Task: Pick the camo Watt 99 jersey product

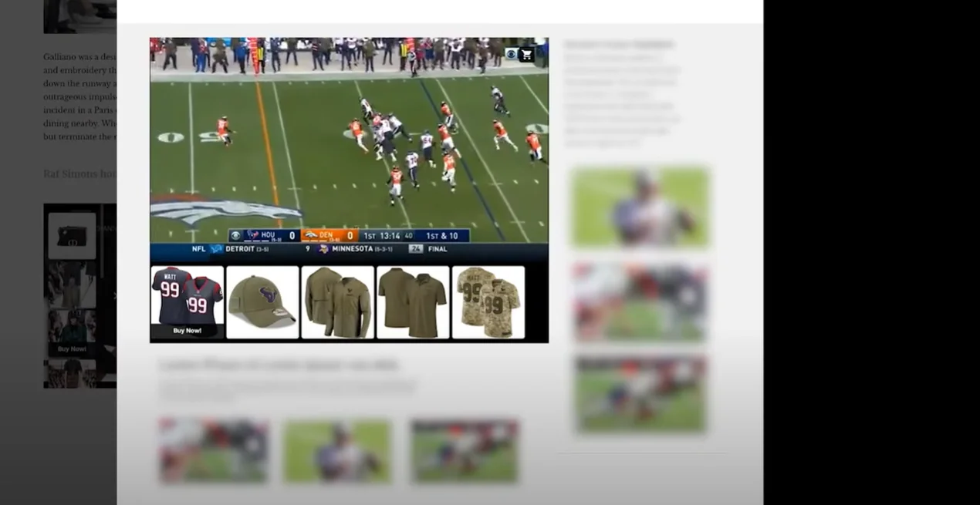Action: (488, 302)
